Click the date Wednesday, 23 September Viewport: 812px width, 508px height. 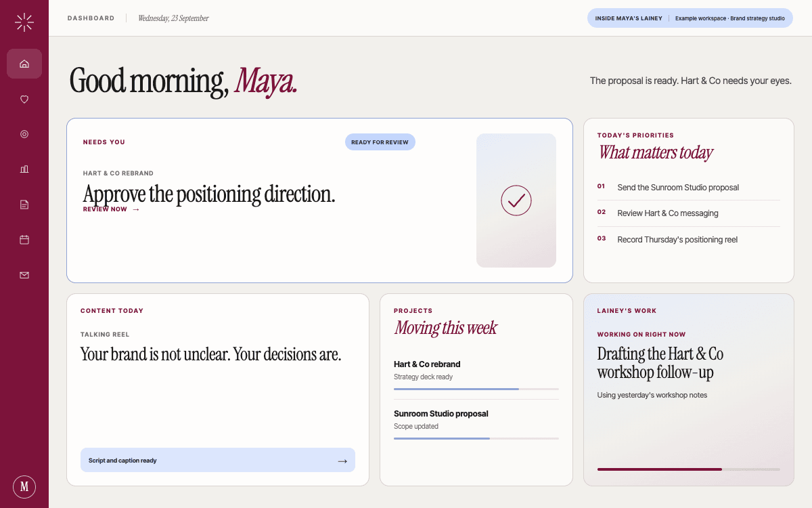tap(174, 18)
